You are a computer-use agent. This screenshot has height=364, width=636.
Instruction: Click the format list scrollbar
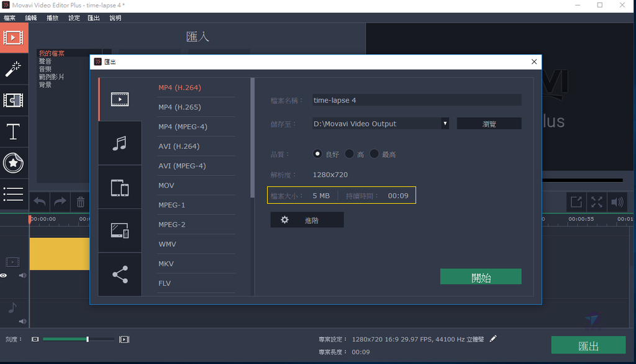click(x=253, y=138)
